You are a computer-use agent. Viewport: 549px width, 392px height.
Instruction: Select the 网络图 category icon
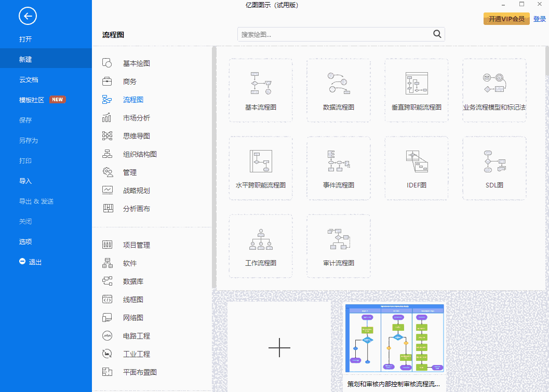tap(108, 317)
